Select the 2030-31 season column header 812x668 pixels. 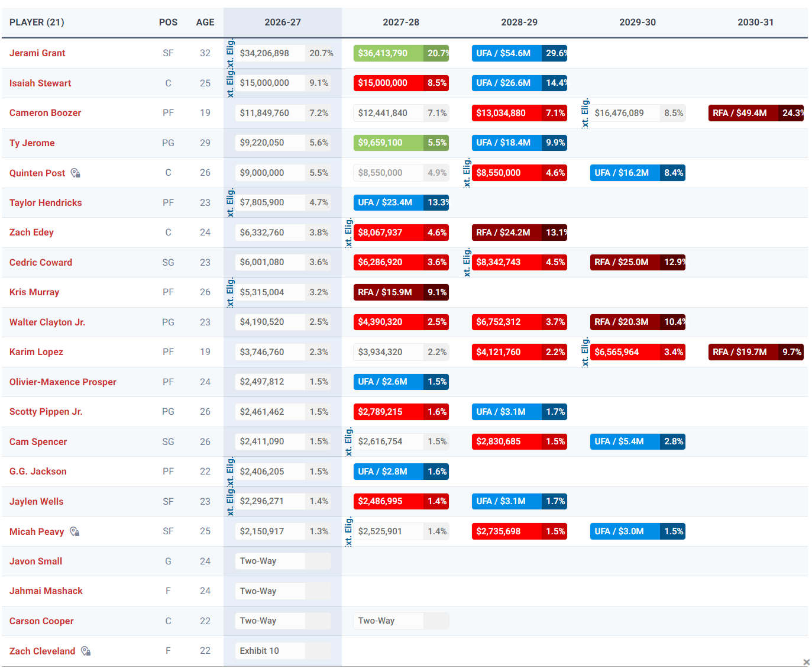tap(756, 22)
